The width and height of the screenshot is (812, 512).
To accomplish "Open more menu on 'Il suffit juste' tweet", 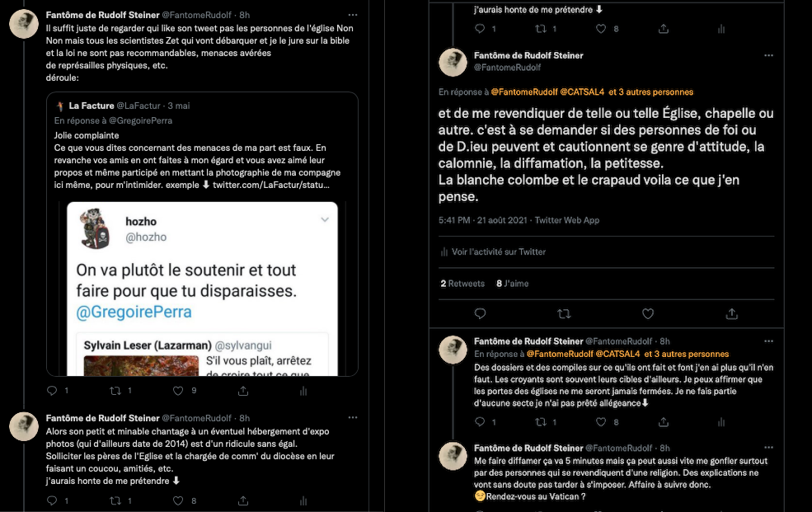I will click(353, 15).
